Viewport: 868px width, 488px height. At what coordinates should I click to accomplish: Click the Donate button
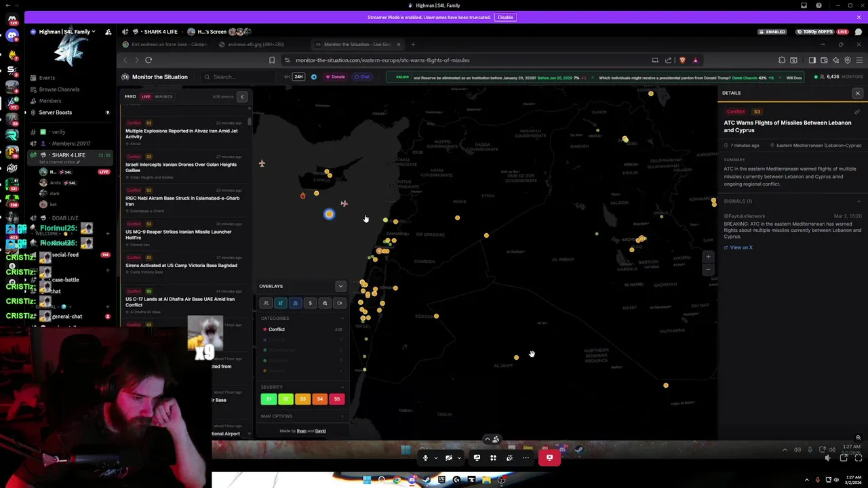point(335,77)
